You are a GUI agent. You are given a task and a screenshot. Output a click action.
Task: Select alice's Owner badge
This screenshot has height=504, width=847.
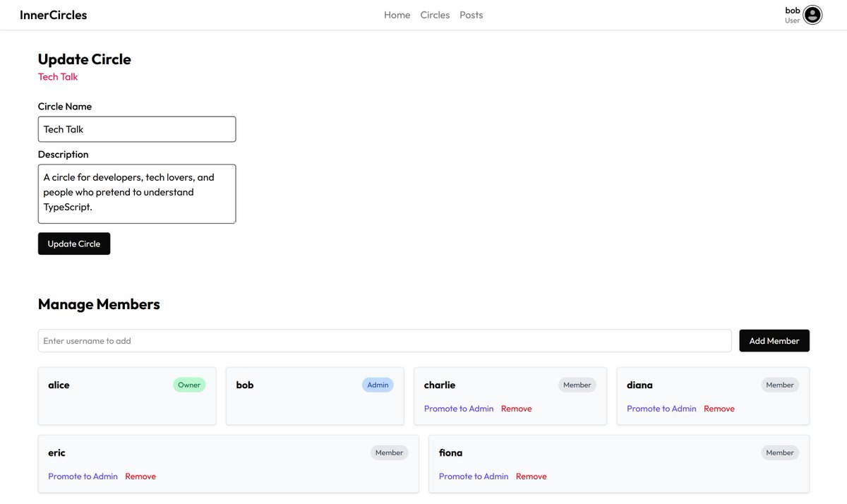point(189,385)
